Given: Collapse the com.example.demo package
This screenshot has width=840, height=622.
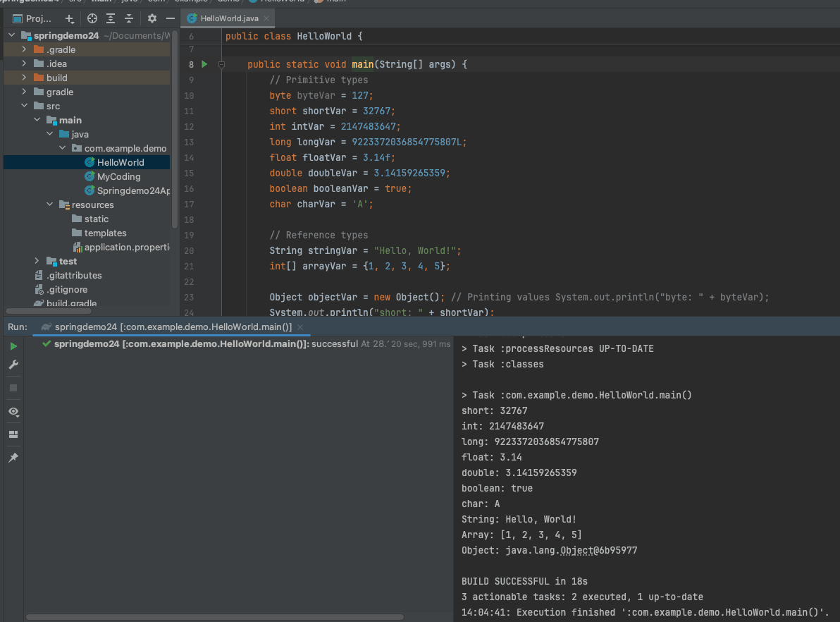Looking at the screenshot, I should [x=63, y=148].
